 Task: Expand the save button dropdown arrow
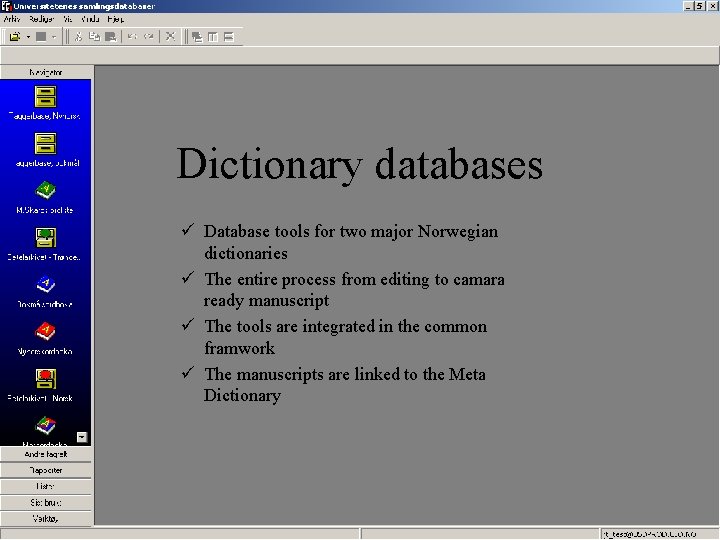54,37
